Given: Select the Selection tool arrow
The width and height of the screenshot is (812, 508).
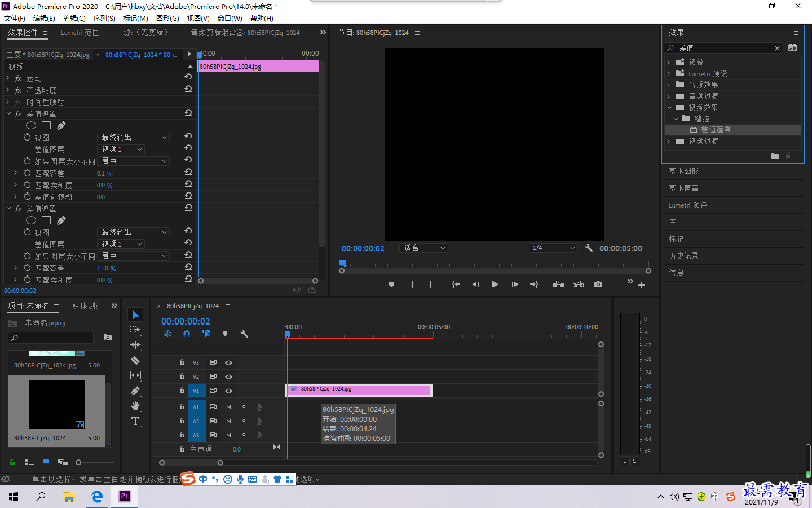Looking at the screenshot, I should pyautogui.click(x=135, y=314).
